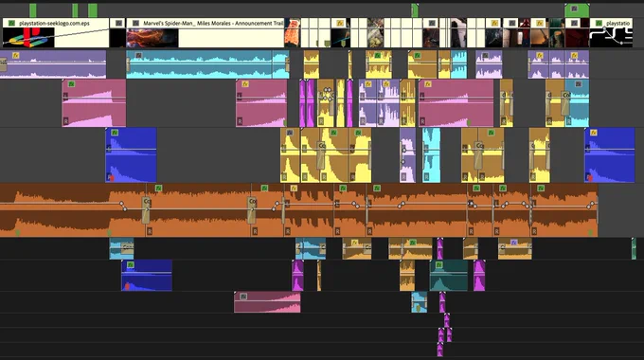This screenshot has width=644, height=360.
Task: Click R badge on first pink audio clip
Action: [x=65, y=121]
